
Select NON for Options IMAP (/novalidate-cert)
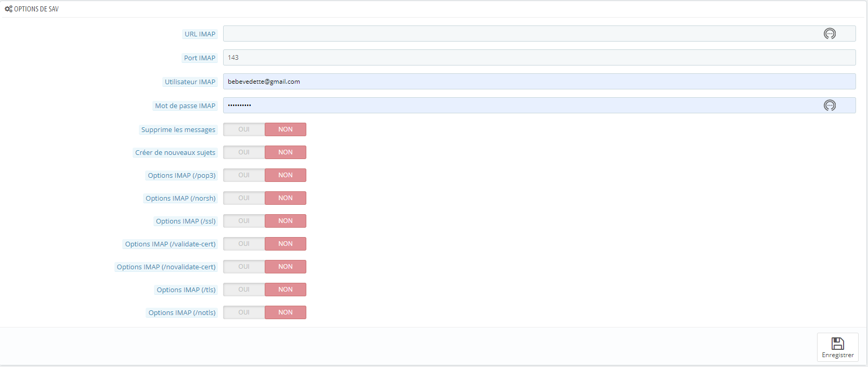coord(286,267)
